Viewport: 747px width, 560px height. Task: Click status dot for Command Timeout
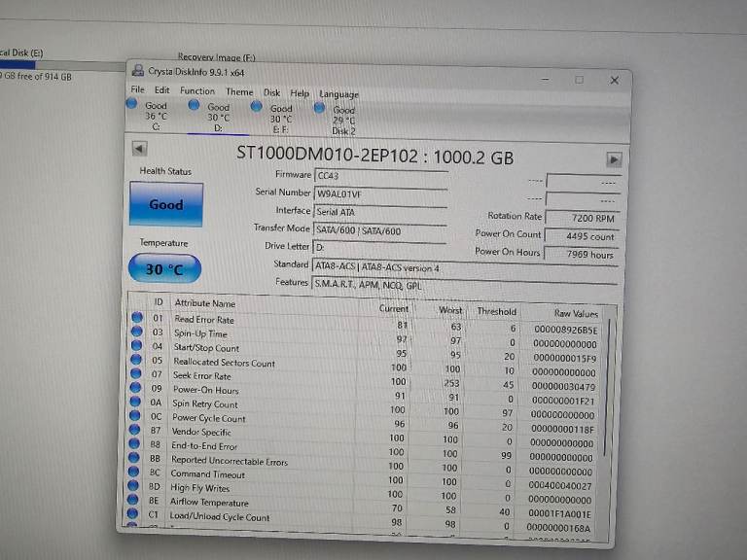coord(133,471)
